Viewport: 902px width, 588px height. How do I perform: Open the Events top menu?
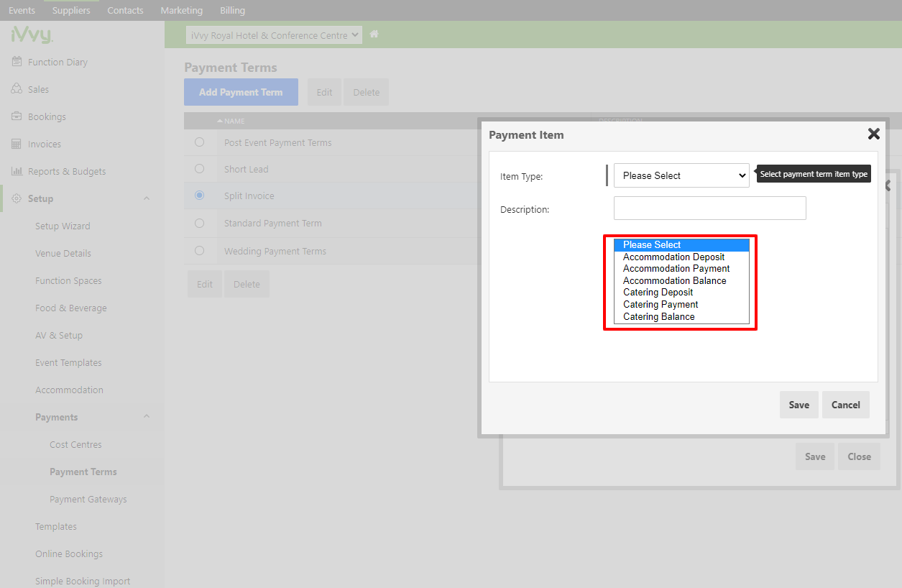click(x=22, y=10)
